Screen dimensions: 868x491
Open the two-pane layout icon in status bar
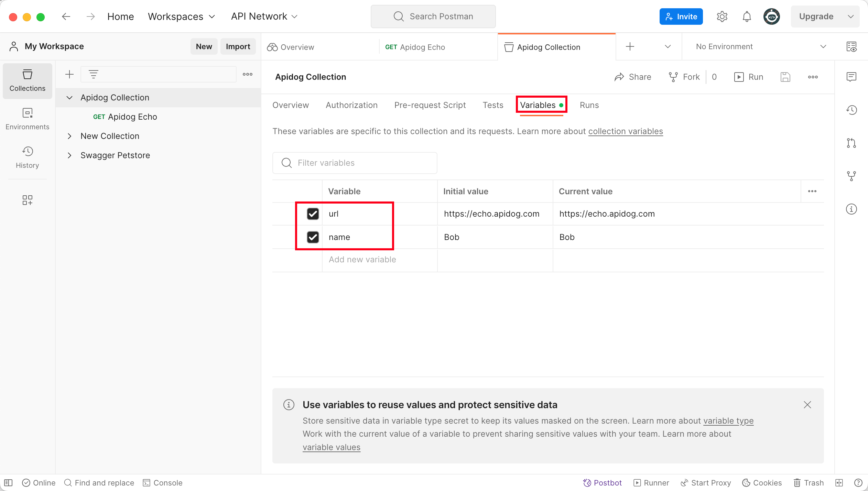pos(839,483)
